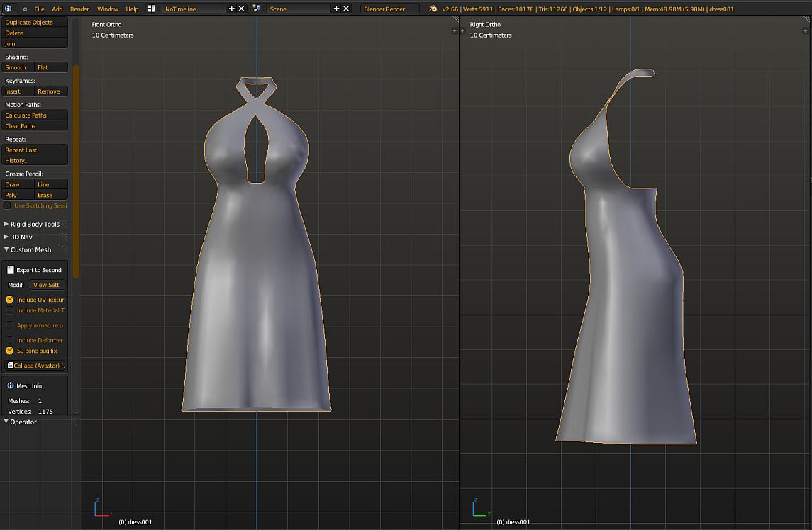
Task: Add a new scene with plus button
Action: pos(336,9)
